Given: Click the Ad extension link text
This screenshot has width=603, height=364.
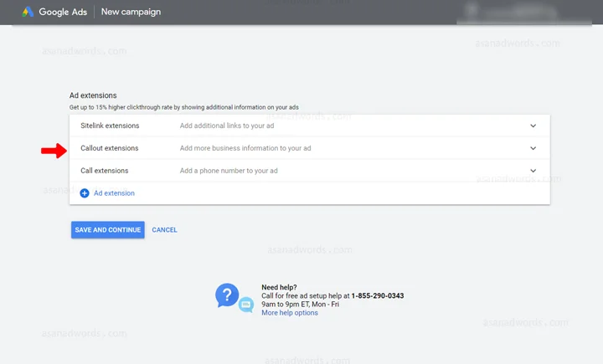Looking at the screenshot, I should (x=114, y=193).
